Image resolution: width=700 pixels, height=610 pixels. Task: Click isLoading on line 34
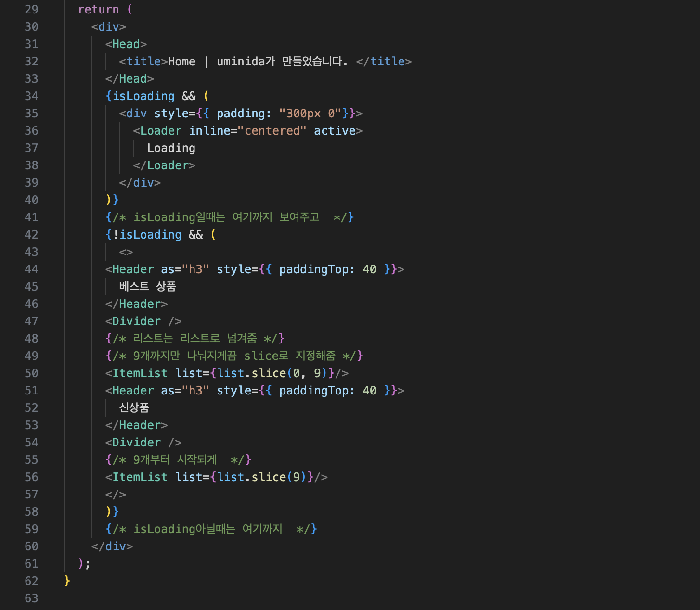tap(143, 96)
